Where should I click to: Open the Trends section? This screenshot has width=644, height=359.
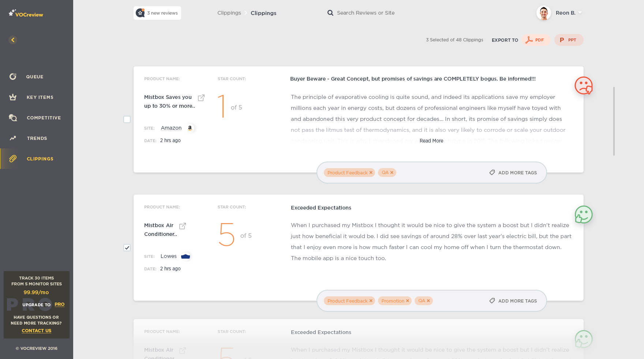37,138
